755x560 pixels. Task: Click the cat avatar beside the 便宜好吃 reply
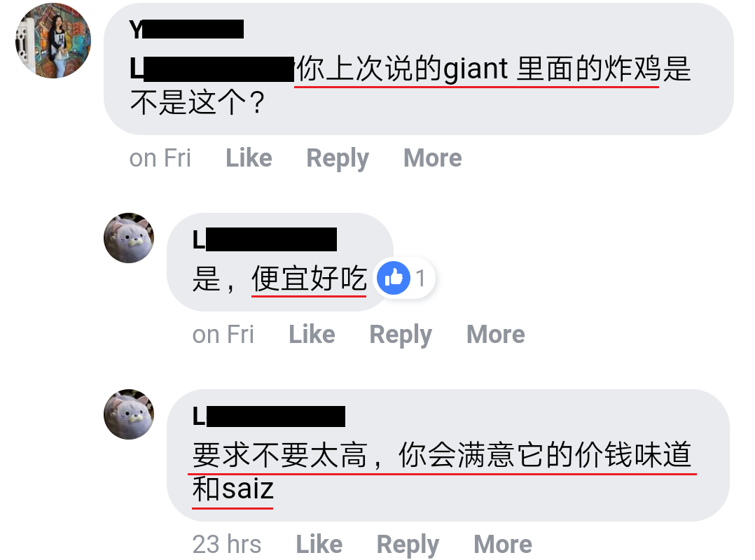pos(129,238)
